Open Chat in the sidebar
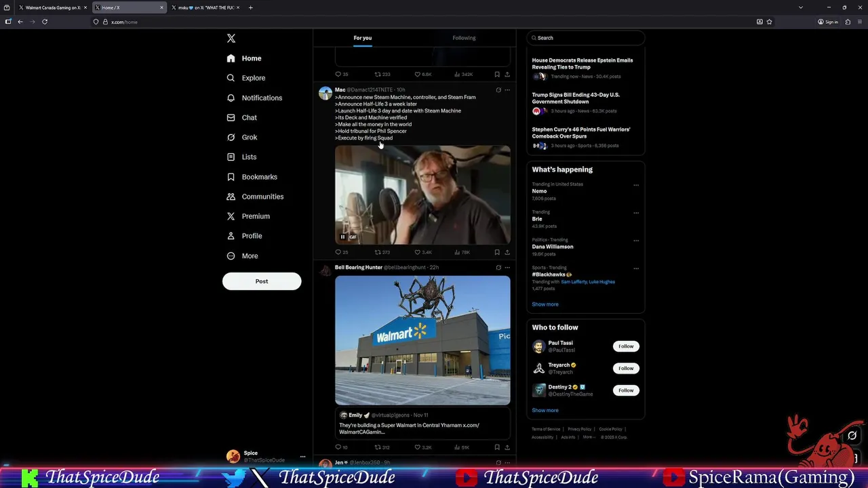This screenshot has height=488, width=868. (242, 117)
